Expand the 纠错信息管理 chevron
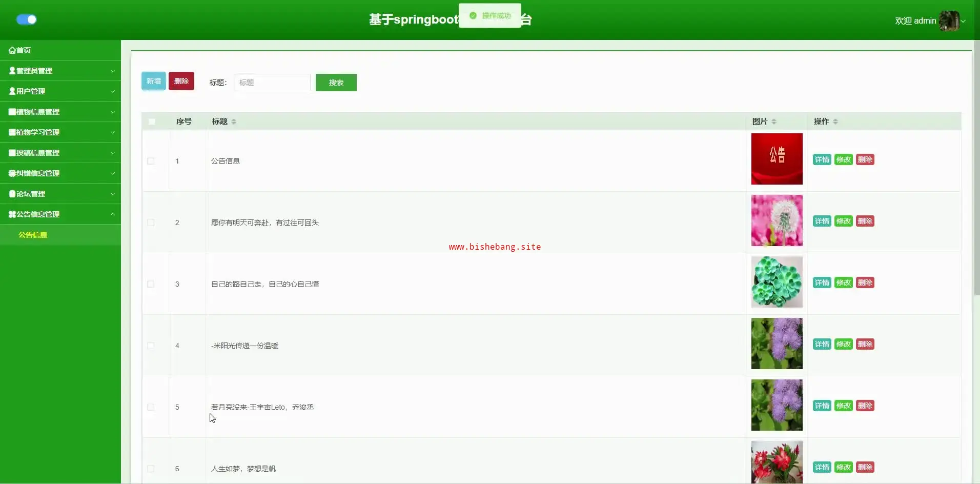 pos(113,173)
